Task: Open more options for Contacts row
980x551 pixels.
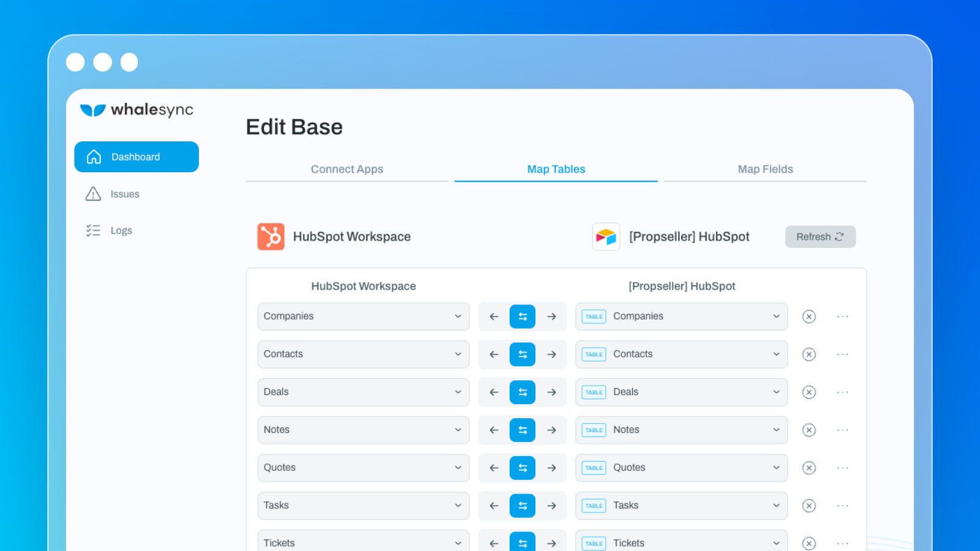Action: point(842,354)
